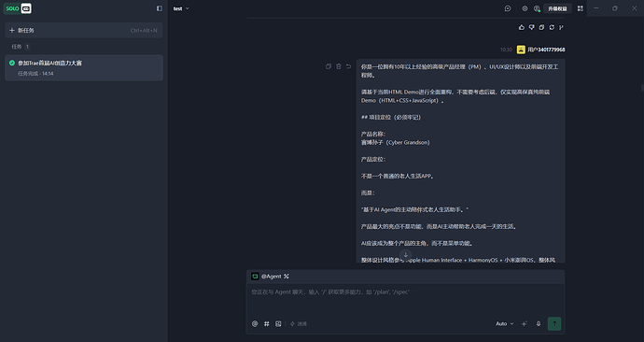This screenshot has width=644, height=342.
Task: Open the Auto model dropdown
Action: [504, 324]
